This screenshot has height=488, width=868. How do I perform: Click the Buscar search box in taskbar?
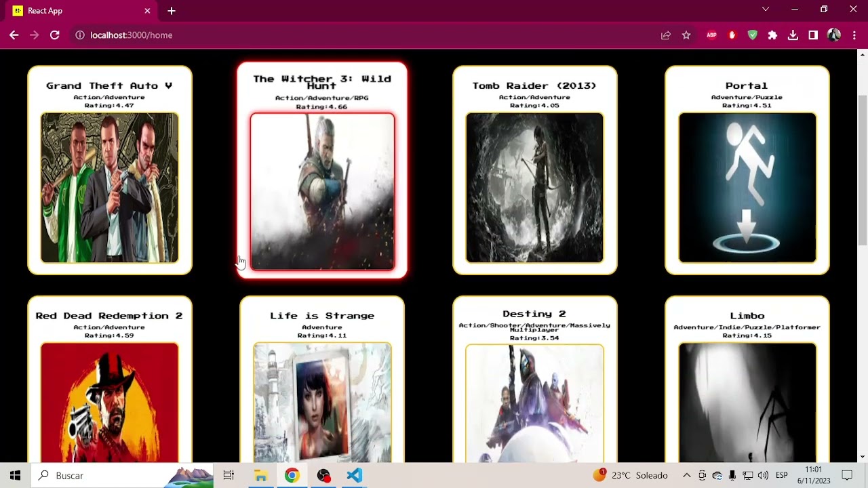click(122, 475)
